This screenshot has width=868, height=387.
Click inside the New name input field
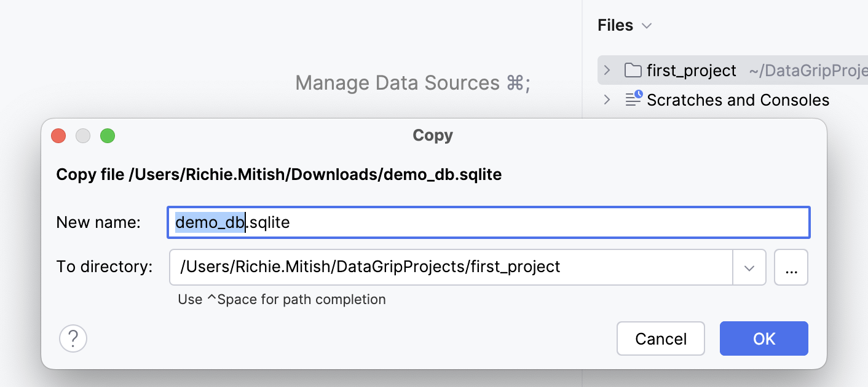point(430,222)
